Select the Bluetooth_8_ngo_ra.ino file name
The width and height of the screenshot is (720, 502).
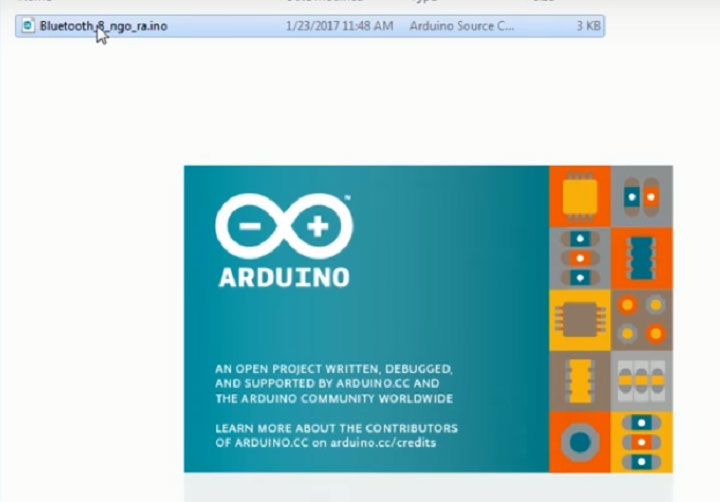tap(103, 26)
